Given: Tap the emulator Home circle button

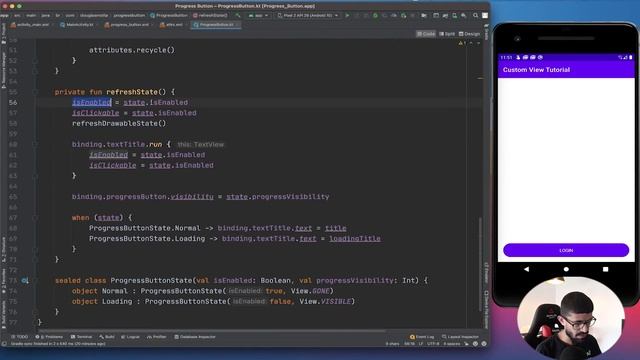Looking at the screenshot, I should [566, 269].
